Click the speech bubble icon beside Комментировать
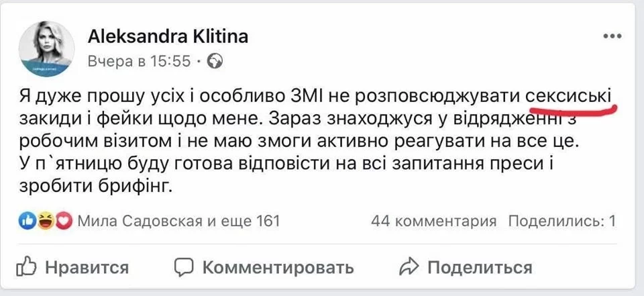Image resolution: width=644 pixels, height=296 pixels. (184, 267)
